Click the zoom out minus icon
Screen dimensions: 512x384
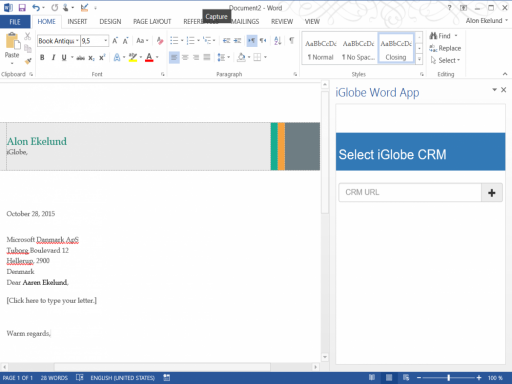click(x=419, y=378)
